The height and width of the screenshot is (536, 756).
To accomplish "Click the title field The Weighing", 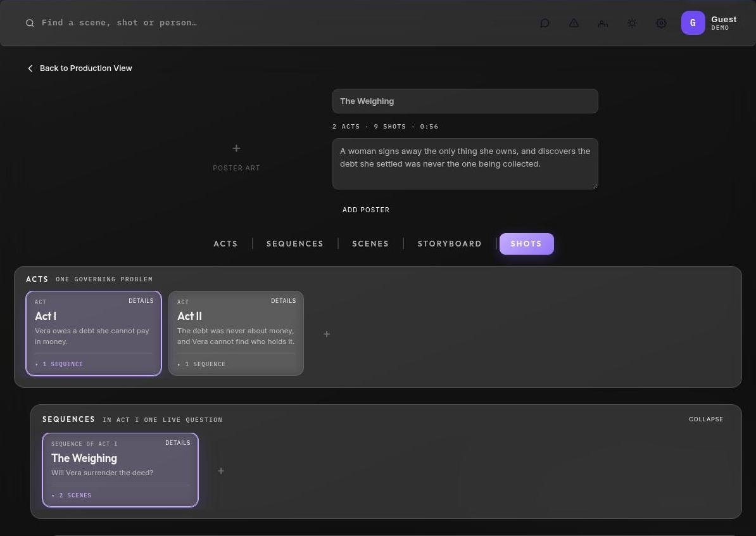I will tap(465, 101).
